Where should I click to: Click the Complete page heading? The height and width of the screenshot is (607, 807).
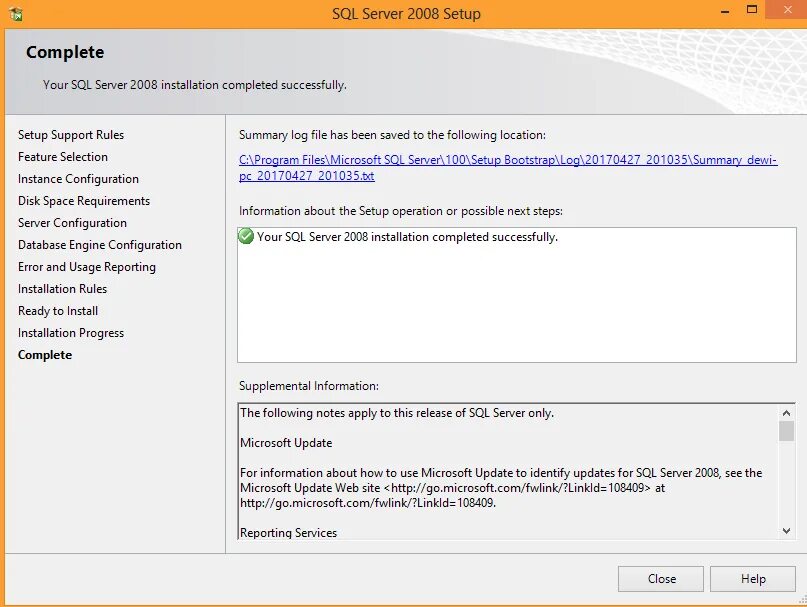[x=65, y=52]
